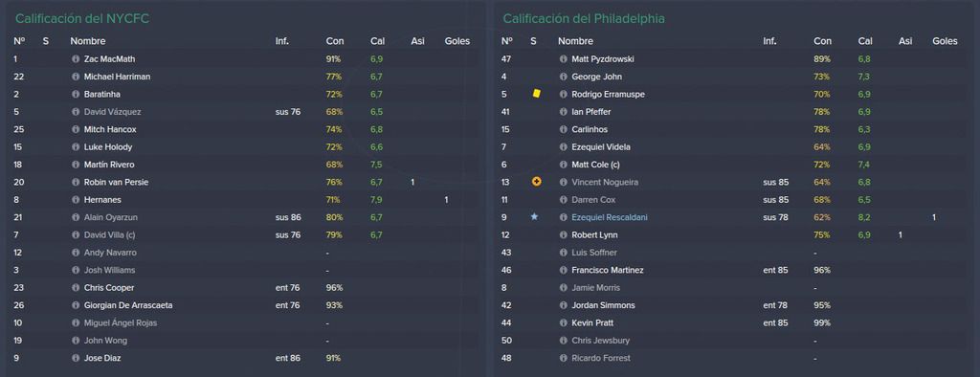980x377 pixels.
Task: Sort Philadelphia table by Asi column
Action: pyautogui.click(x=905, y=41)
